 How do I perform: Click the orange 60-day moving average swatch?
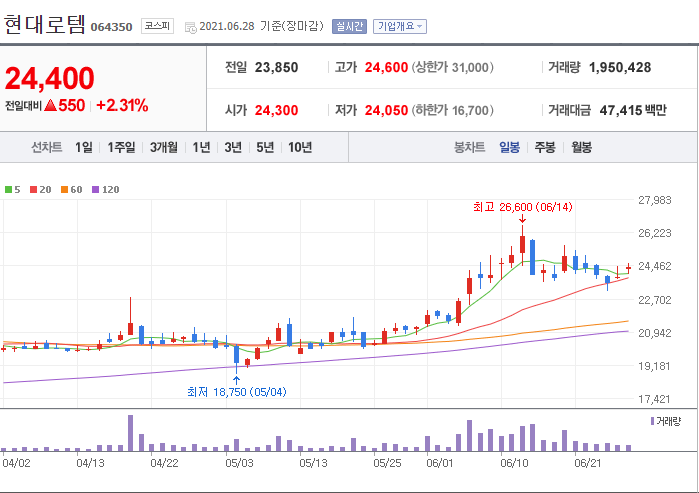point(65,189)
